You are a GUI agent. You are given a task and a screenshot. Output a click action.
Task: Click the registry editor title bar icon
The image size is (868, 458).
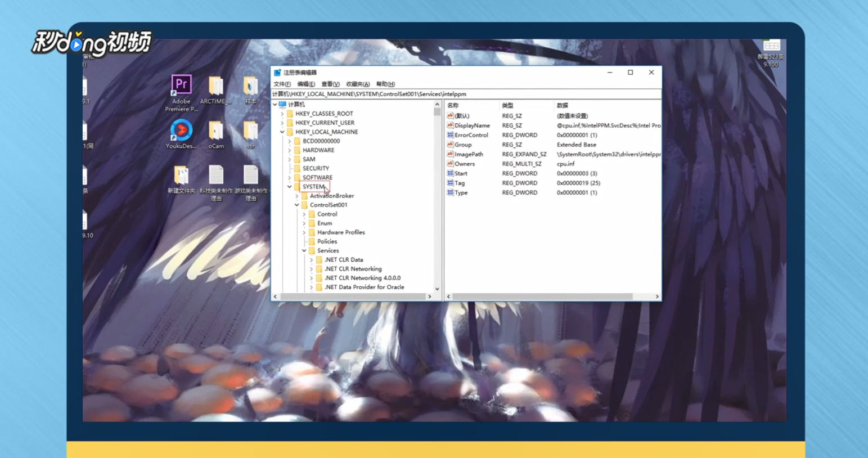pos(277,73)
